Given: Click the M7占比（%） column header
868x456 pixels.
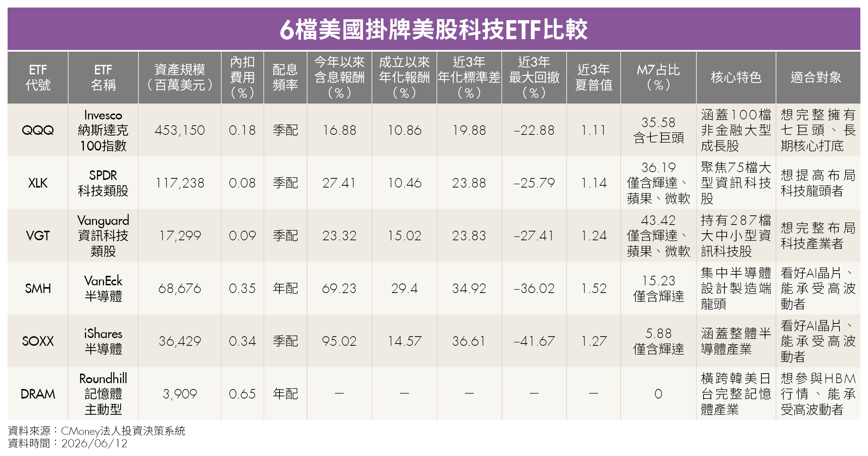Looking at the screenshot, I should (658, 77).
